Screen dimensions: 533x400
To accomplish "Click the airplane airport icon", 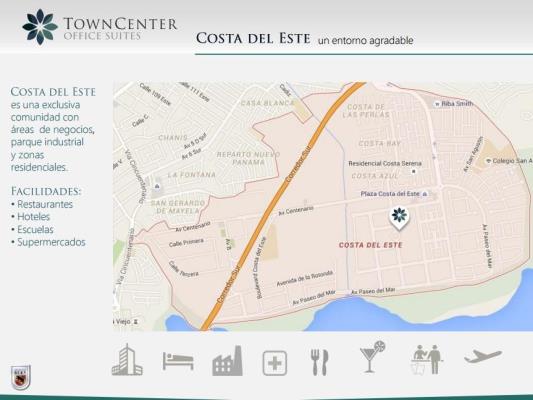I will [x=483, y=357].
